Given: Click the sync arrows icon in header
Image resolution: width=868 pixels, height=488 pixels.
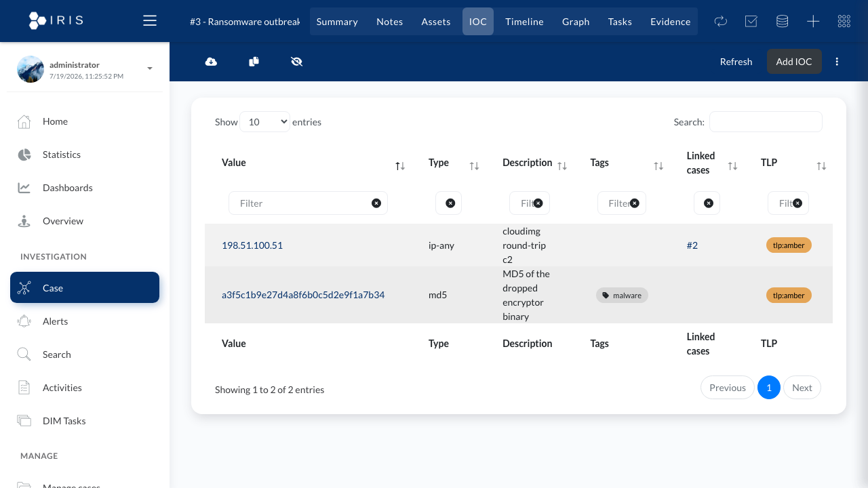Looking at the screenshot, I should 720,21.
